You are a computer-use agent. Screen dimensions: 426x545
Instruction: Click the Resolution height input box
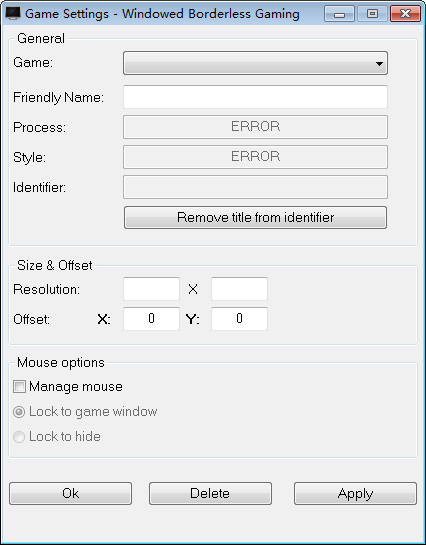click(x=239, y=288)
